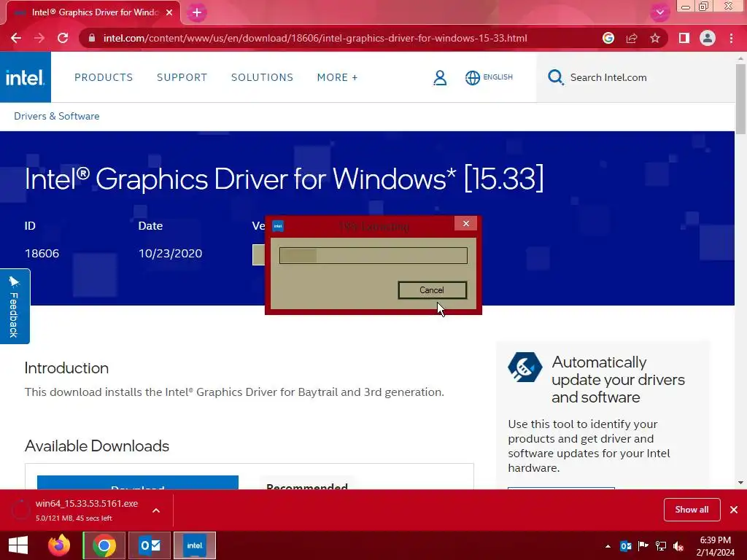Click the search magnifier icon
This screenshot has height=560, width=747.
tap(555, 77)
